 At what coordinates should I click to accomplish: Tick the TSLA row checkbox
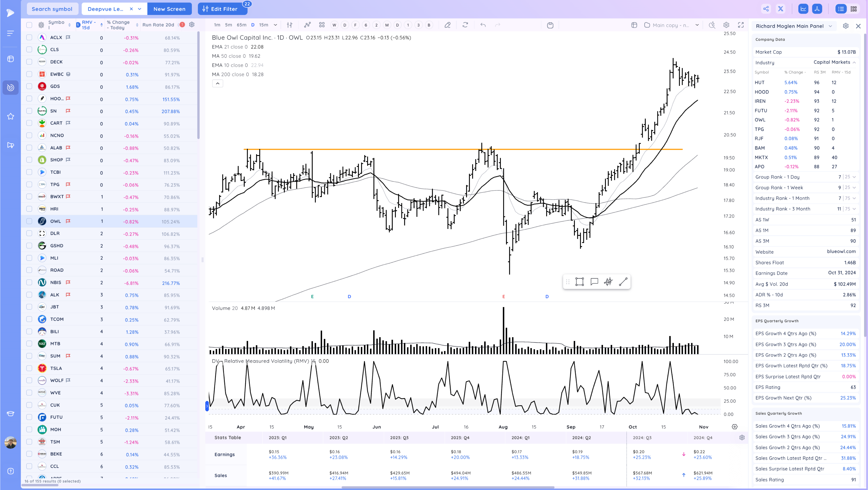29,368
